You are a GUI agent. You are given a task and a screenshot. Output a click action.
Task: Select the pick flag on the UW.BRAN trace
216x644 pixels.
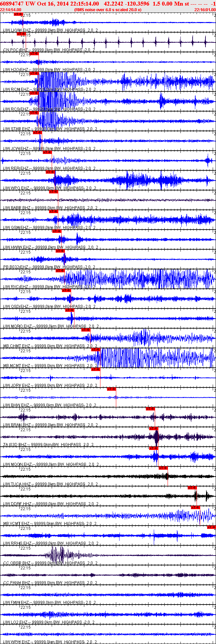tap(150, 409)
